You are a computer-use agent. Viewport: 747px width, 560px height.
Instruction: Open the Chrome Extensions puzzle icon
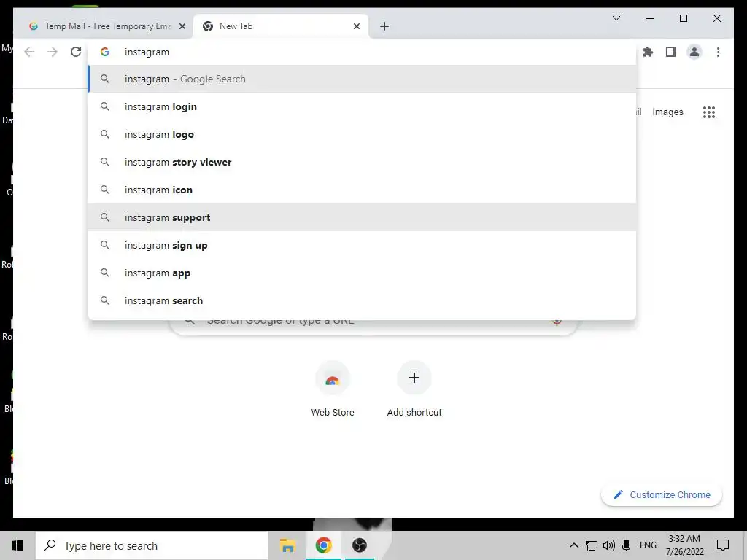(648, 52)
